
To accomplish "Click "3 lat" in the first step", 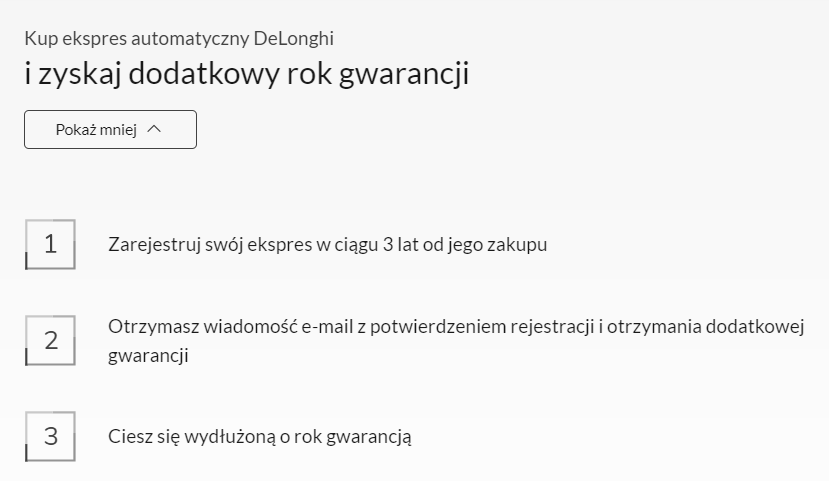I will tap(400, 245).
